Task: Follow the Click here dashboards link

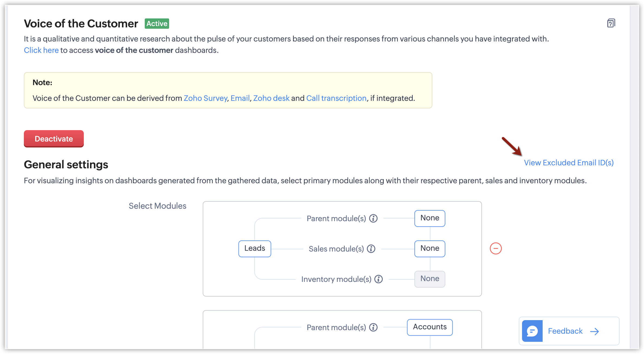Action: pos(41,50)
